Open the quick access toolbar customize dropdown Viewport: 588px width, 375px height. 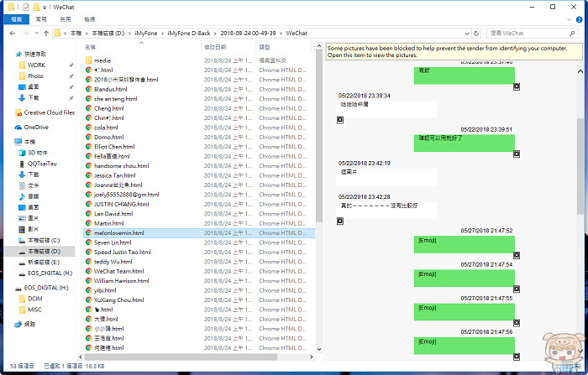point(45,7)
